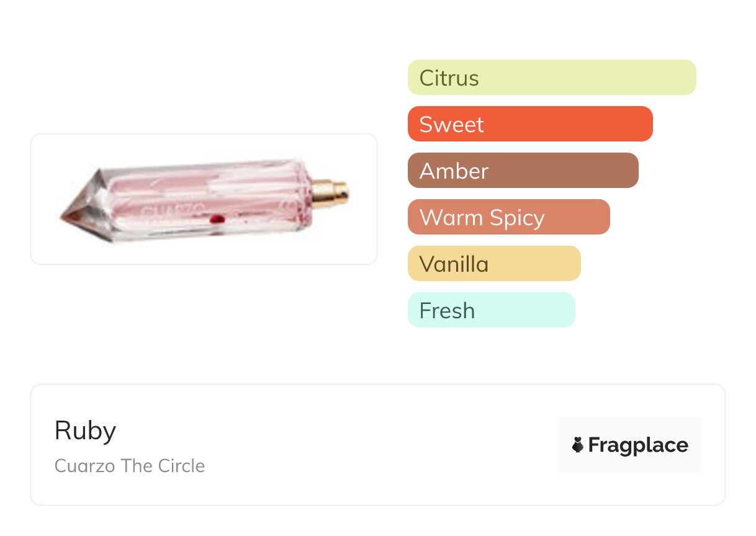
Task: Open the Cuarzo The Circle brand link
Action: (x=130, y=466)
